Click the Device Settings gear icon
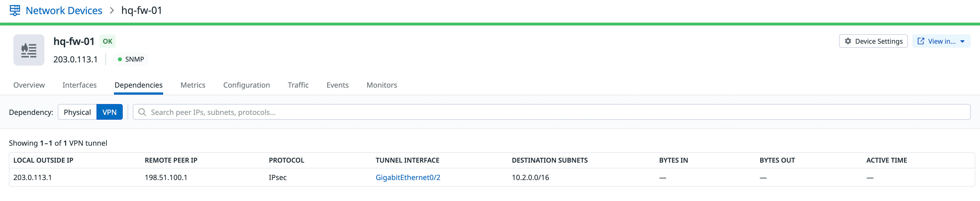 point(848,41)
